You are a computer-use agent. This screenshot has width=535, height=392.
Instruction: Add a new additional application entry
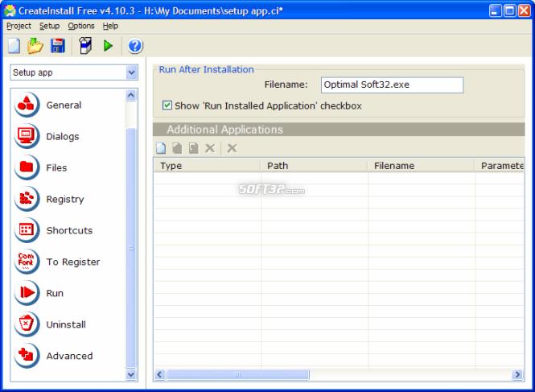click(x=161, y=148)
